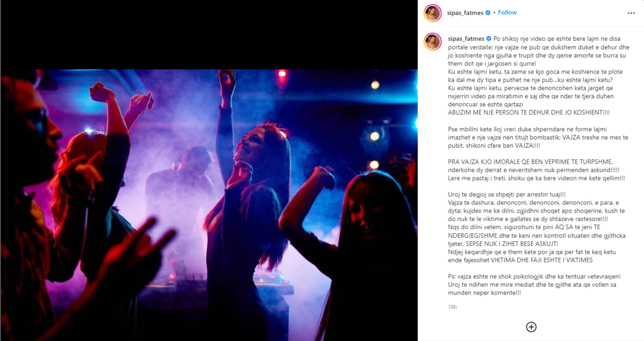Follow the sipas_fatmes account
644x341 pixels.
507,13
